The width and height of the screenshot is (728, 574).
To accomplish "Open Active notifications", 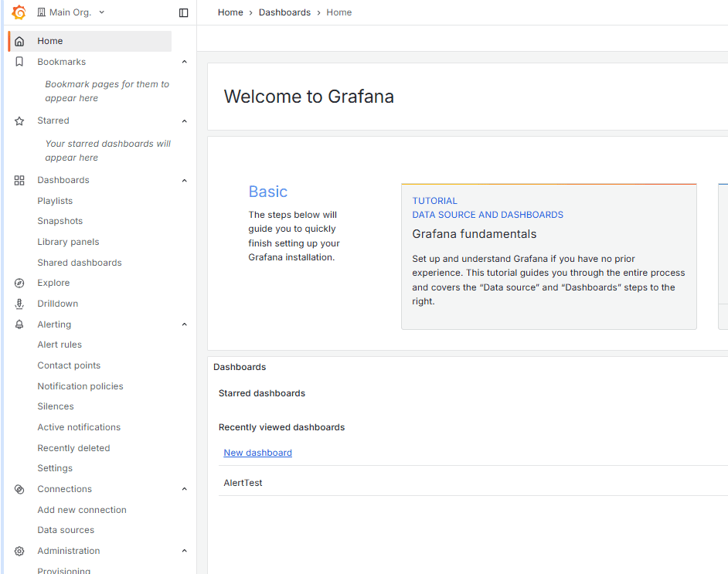I will (x=80, y=427).
